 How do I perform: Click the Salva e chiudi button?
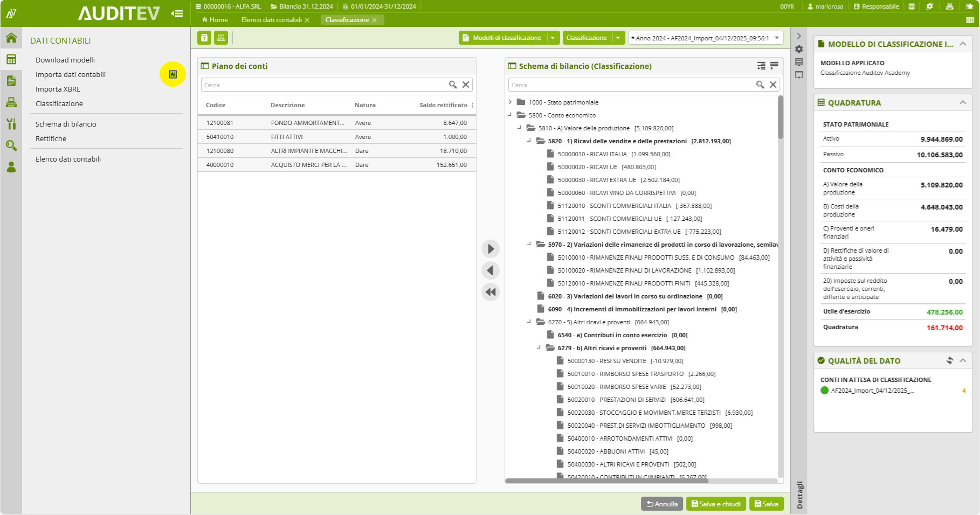pos(716,504)
